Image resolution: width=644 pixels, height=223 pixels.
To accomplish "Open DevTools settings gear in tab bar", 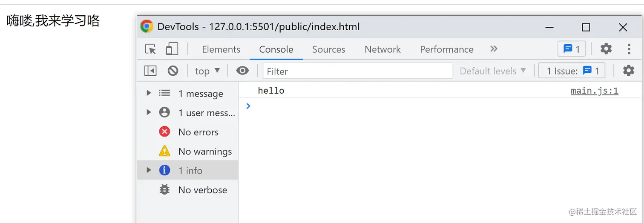I will [606, 49].
